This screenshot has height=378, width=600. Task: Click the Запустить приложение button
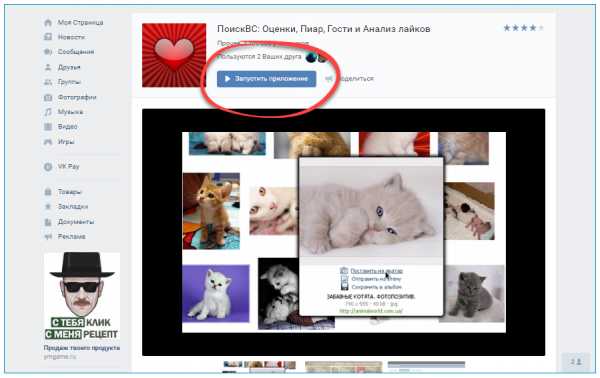pyautogui.click(x=266, y=79)
